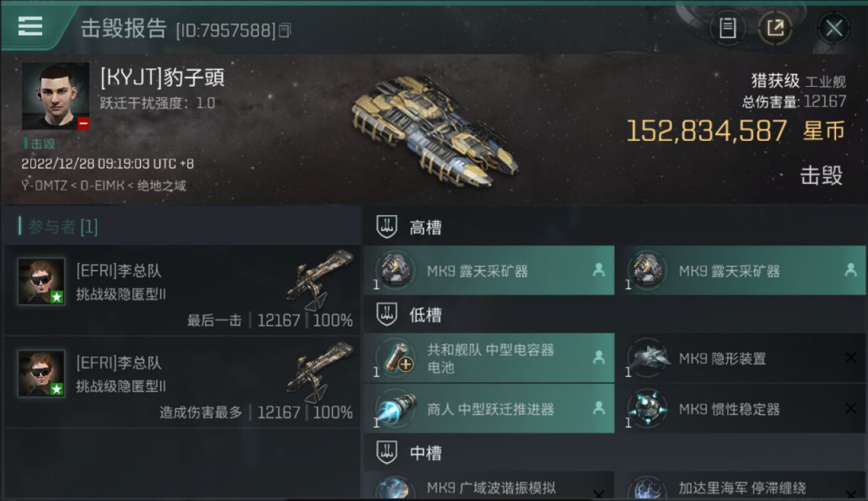Click the MK9 惯性稳定器 module icon
The height and width of the screenshot is (501, 868).
(646, 408)
